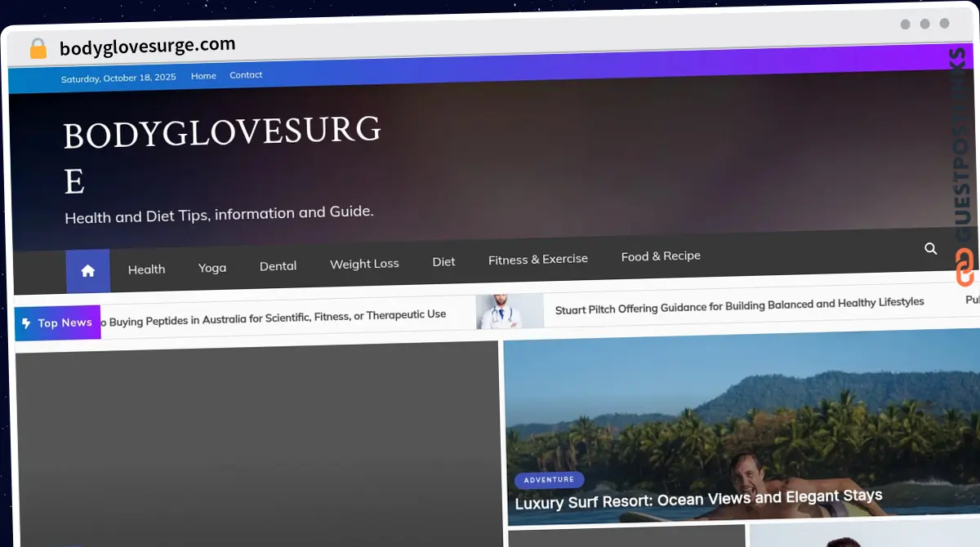Click the doctor thumbnail in news ticker
980x547 pixels.
(x=510, y=311)
